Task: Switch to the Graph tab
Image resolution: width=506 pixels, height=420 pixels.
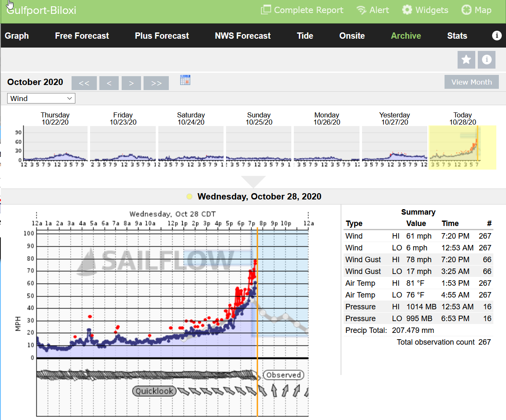Action: pos(17,36)
